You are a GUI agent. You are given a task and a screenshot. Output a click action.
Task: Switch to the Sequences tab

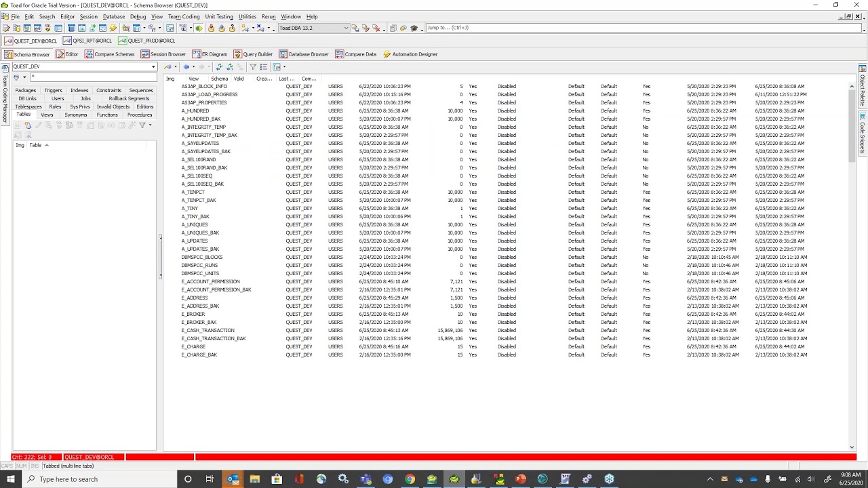pyautogui.click(x=141, y=90)
